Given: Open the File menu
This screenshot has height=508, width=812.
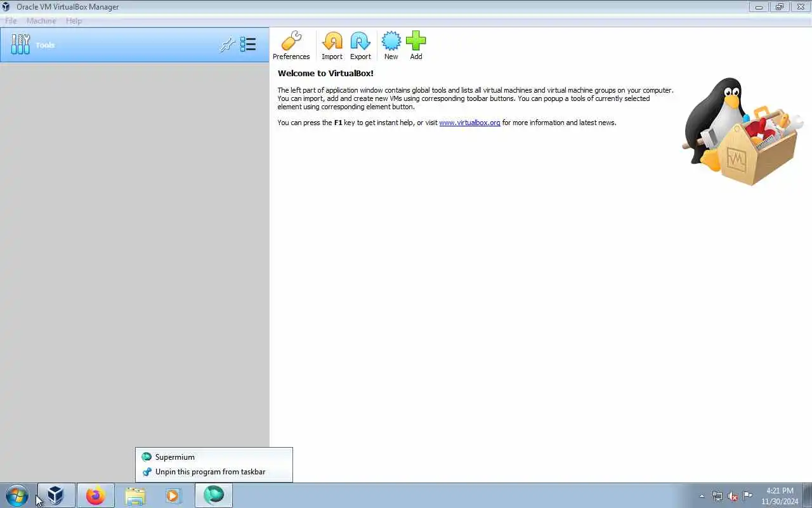Looking at the screenshot, I should (11, 21).
